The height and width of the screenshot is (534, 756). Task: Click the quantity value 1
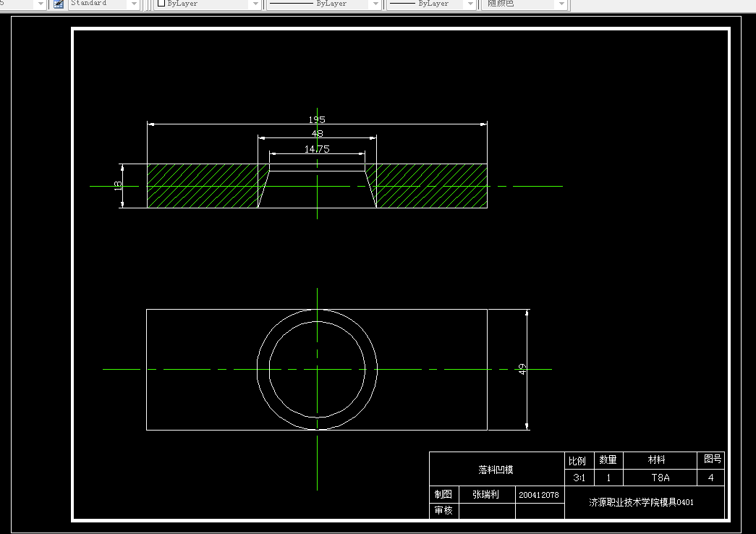[x=608, y=478]
